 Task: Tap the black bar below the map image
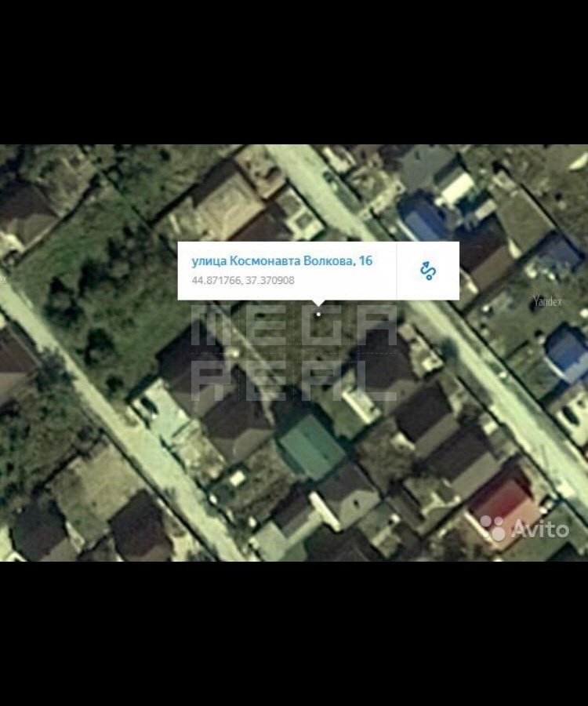294,633
